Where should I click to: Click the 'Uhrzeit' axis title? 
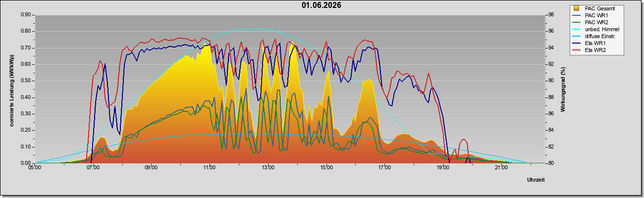click(536, 180)
